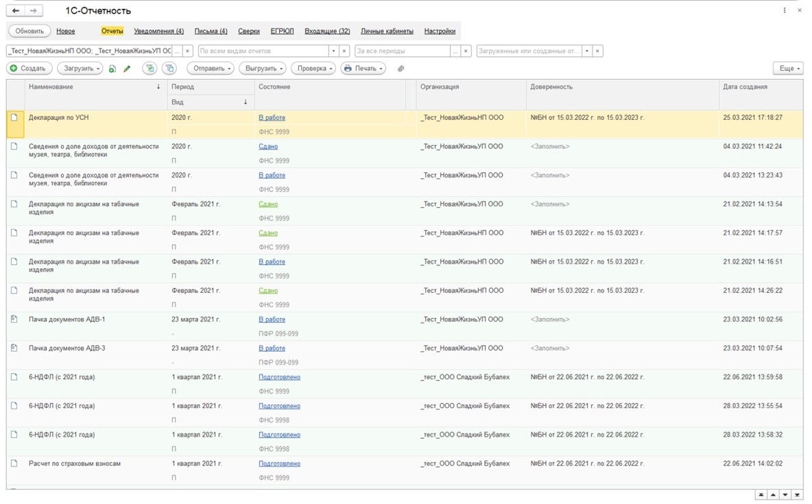
Task: Move down one row with the down arrow
Action: click(785, 495)
